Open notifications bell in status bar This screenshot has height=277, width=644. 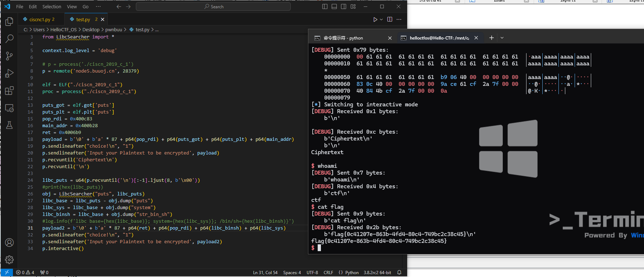point(399,272)
